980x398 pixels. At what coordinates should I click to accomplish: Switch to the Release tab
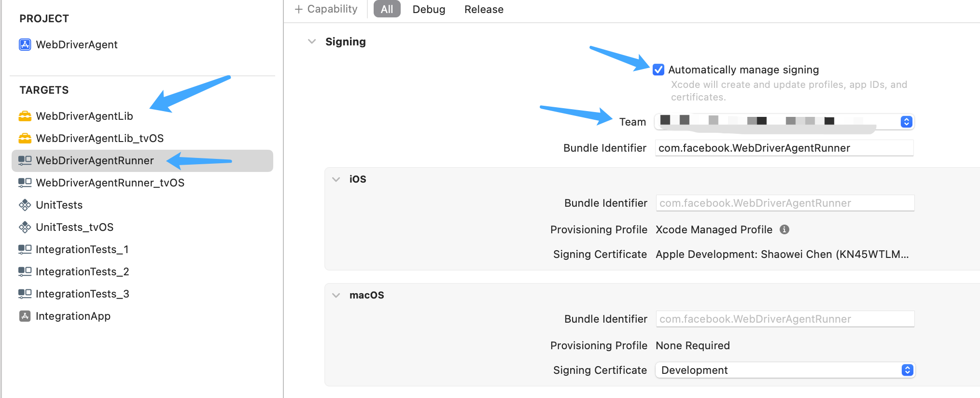(484, 9)
